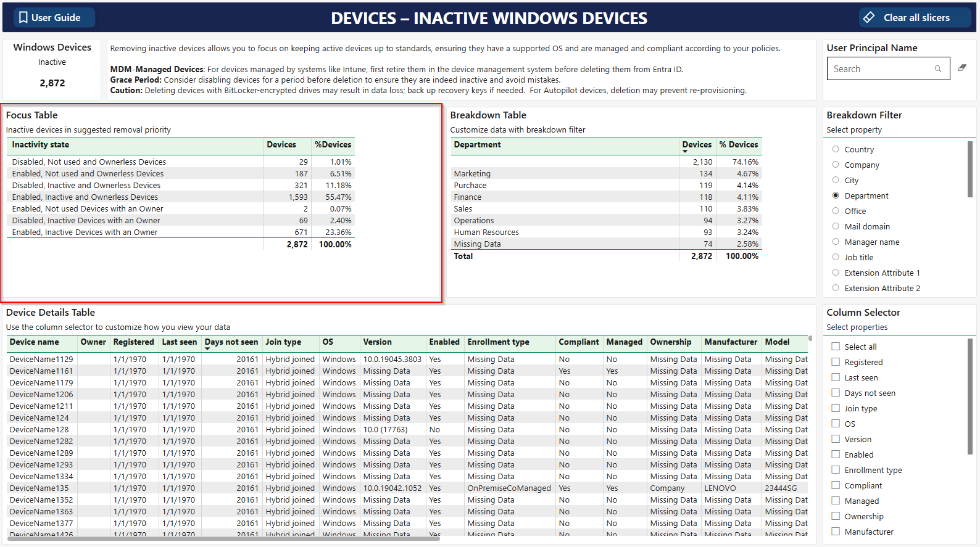This screenshot has width=980, height=547.
Task: Select Enabled, Inactive and Ownerless Devices row
Action: (x=85, y=197)
